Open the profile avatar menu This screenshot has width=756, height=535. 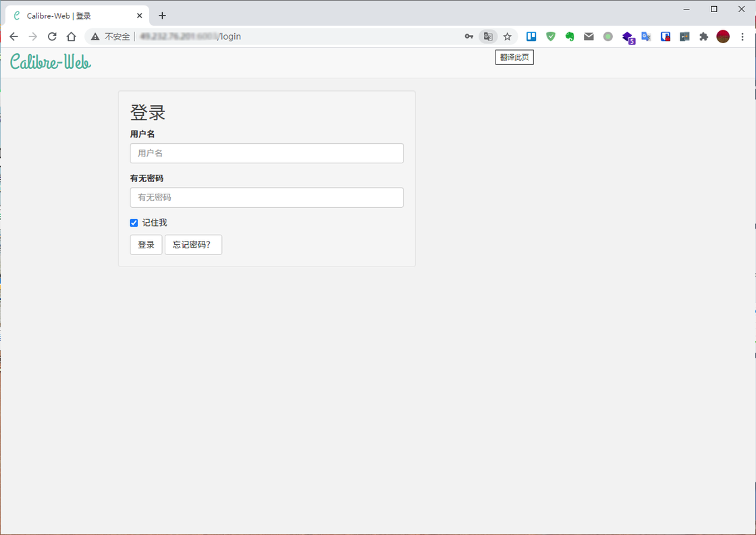point(723,36)
